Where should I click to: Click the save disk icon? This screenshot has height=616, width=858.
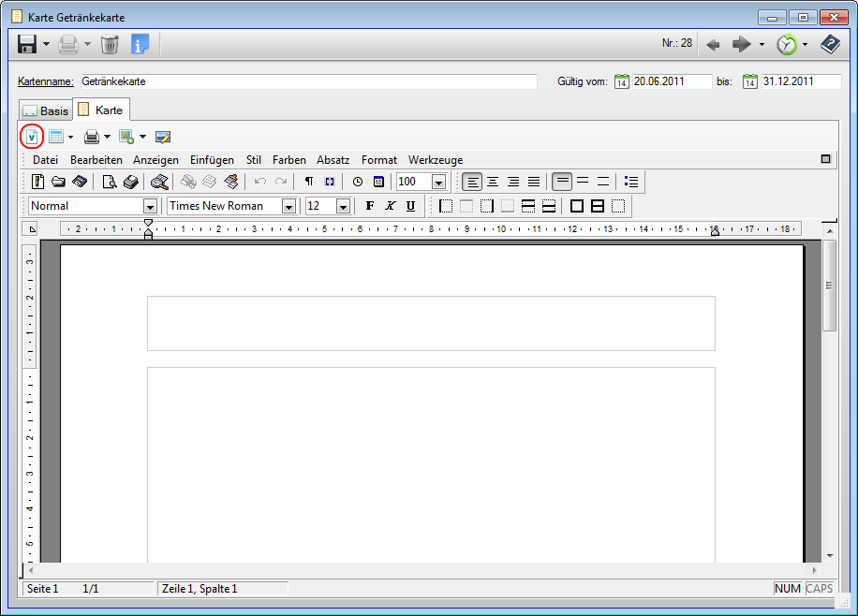(27, 44)
